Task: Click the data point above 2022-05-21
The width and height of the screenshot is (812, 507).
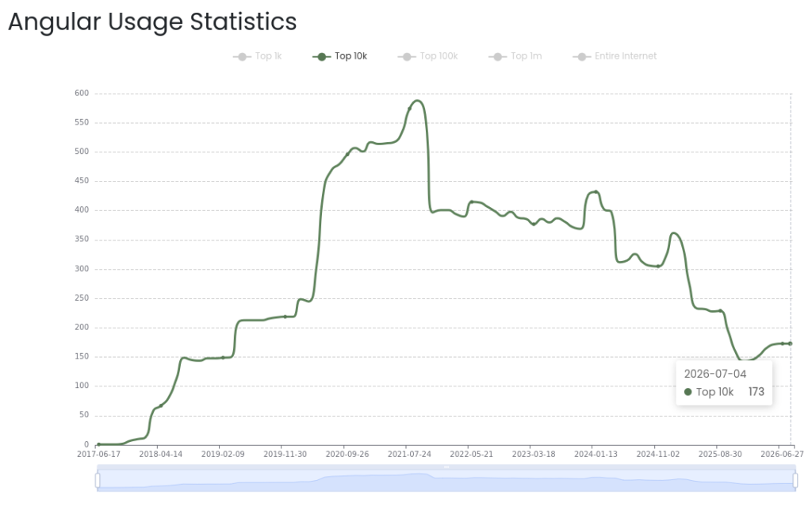Action: [x=472, y=202]
